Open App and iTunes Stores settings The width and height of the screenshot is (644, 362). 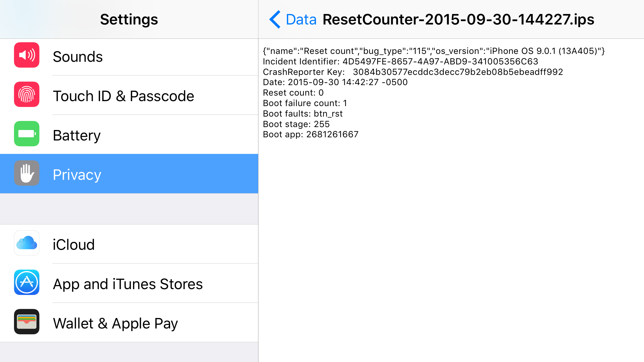coord(129,283)
